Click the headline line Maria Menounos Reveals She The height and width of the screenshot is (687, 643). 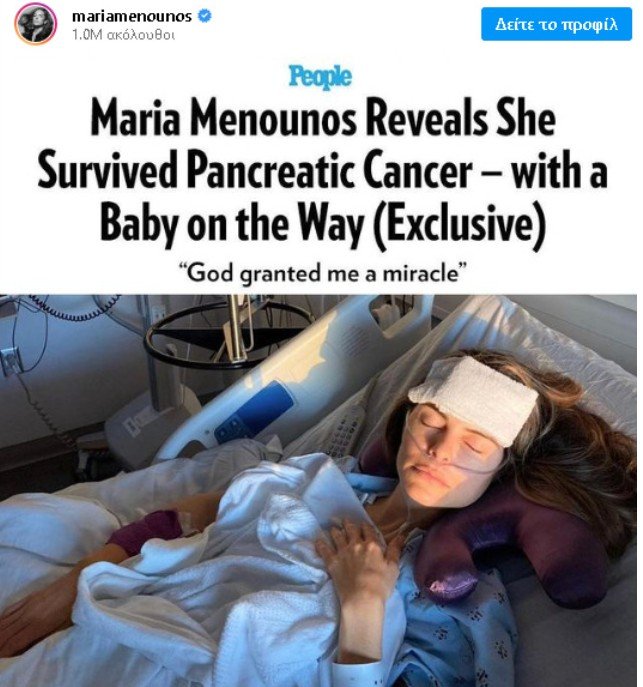click(323, 118)
